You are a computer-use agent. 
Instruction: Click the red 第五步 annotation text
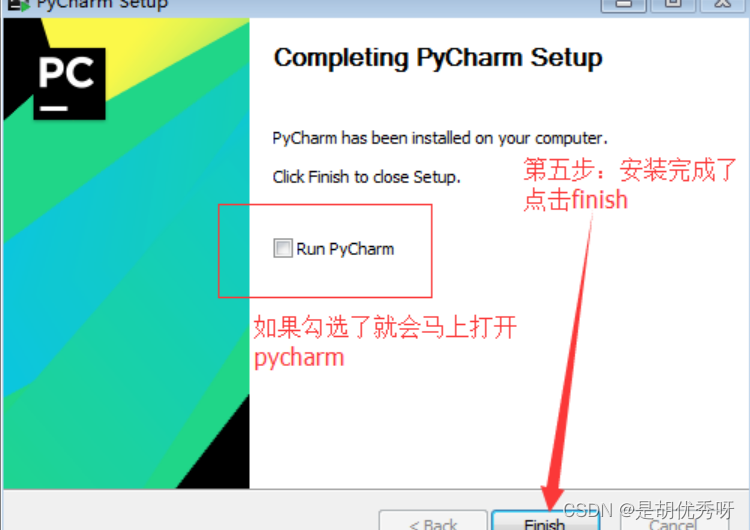629,184
